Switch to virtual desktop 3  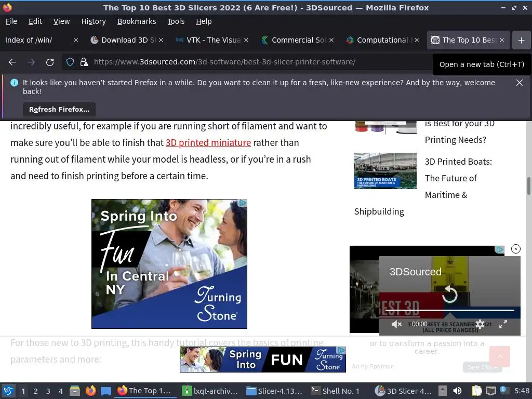pos(48,391)
